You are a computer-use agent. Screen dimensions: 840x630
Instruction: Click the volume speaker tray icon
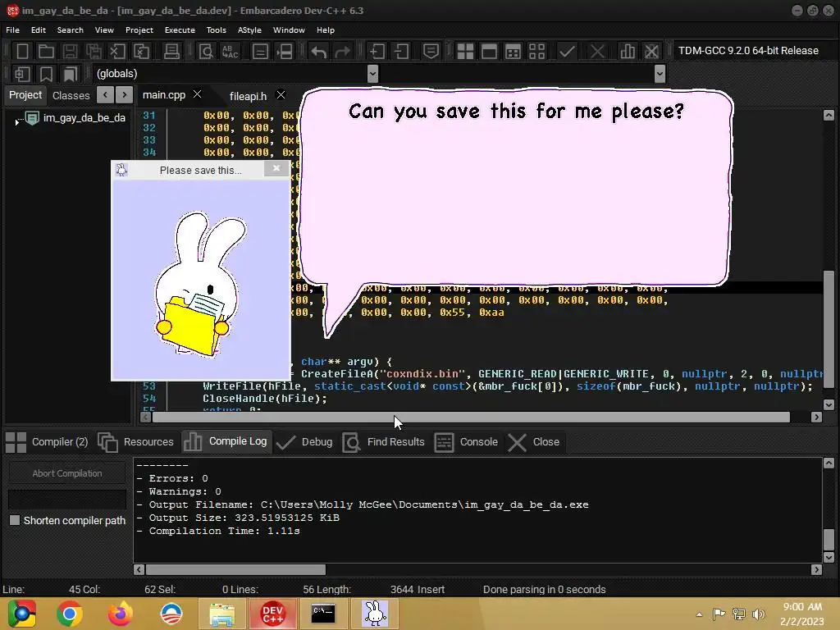758,614
